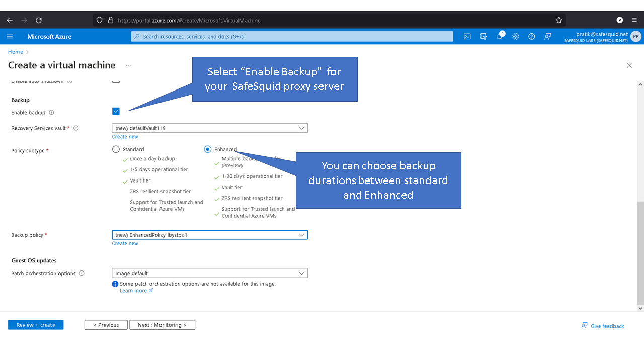Open Learn more about patch orchestration
The image size is (644, 362).
pos(136,291)
